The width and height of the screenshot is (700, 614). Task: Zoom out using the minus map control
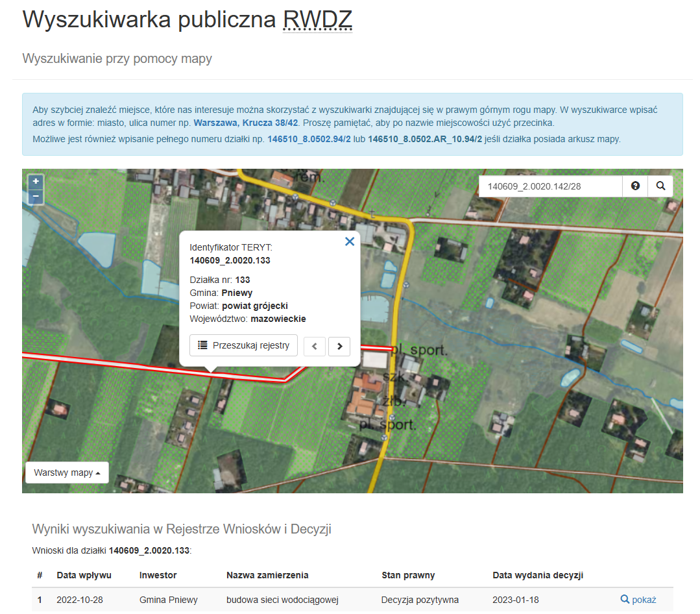coord(36,196)
